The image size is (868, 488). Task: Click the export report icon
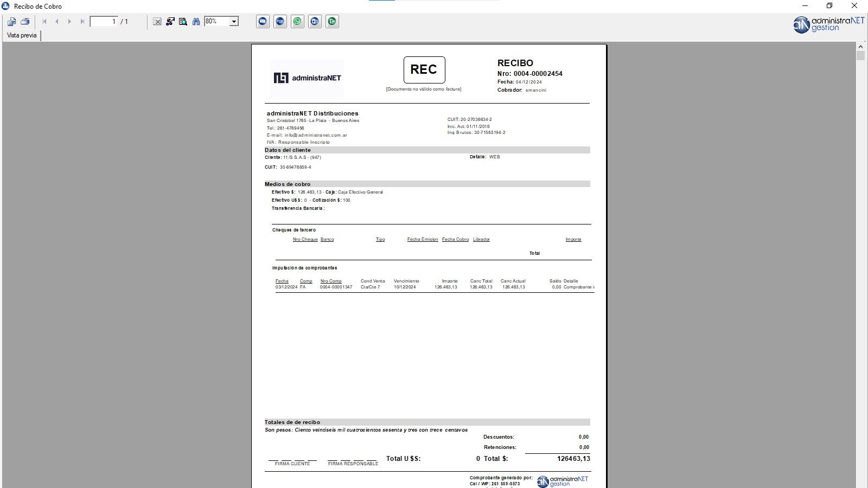pyautogui.click(x=11, y=22)
